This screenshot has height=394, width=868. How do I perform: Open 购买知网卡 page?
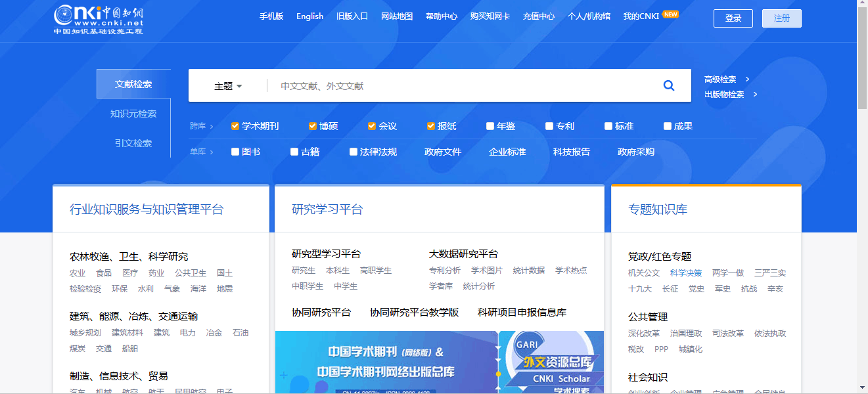[490, 16]
